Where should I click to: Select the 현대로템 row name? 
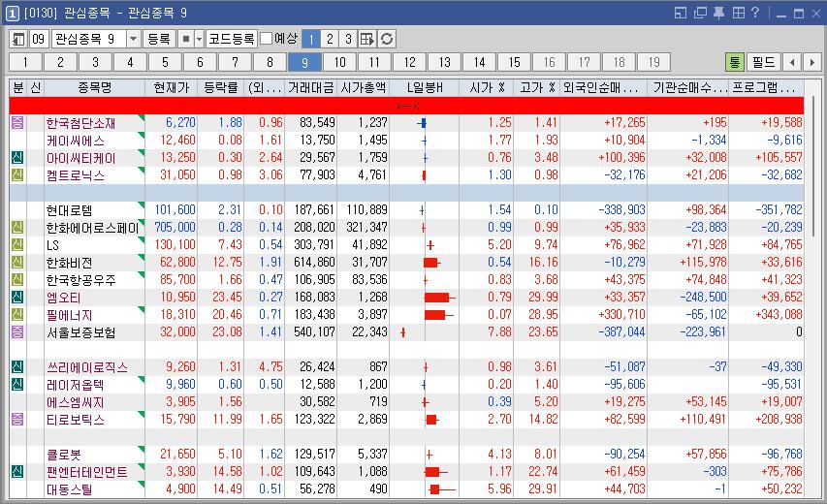(69, 210)
